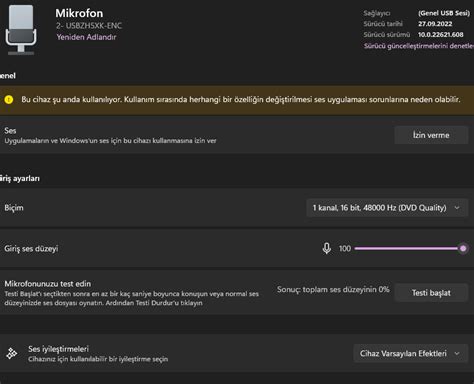
Task: Click the driver version 10.0.22621.608
Action: tap(441, 35)
